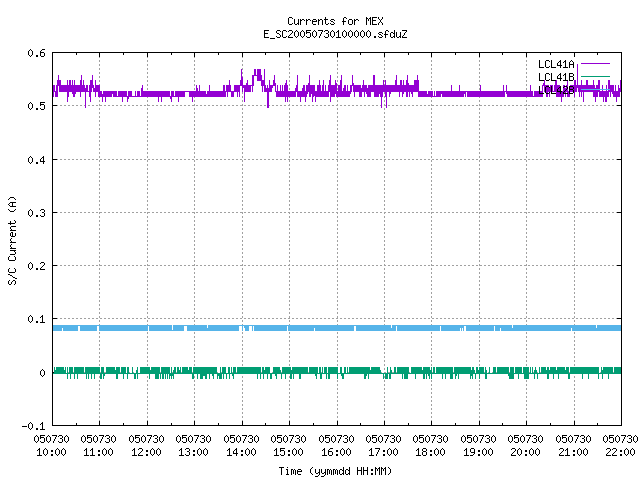Image resolution: width=640 pixels, height=480 pixels.
Task: Click the green LCL41B current trace at zero
Action: [x=337, y=371]
